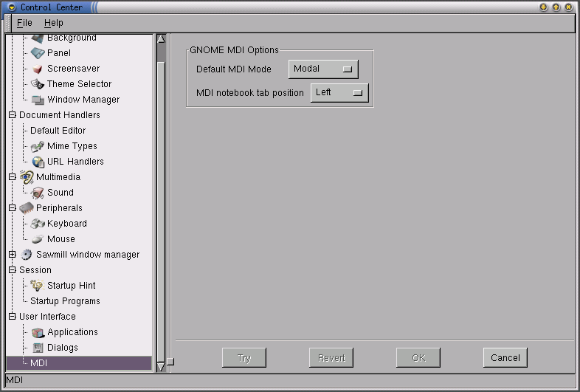This screenshot has height=392, width=580.
Task: Open the File menu
Action: click(x=24, y=23)
